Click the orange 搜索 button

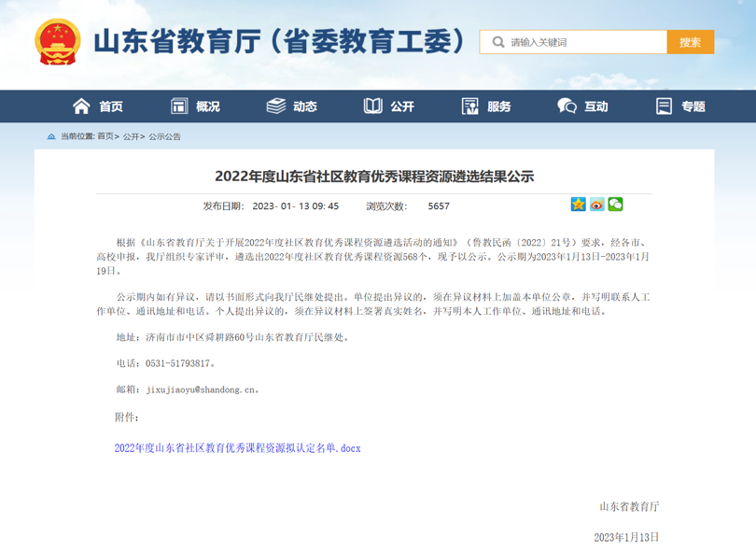click(691, 42)
